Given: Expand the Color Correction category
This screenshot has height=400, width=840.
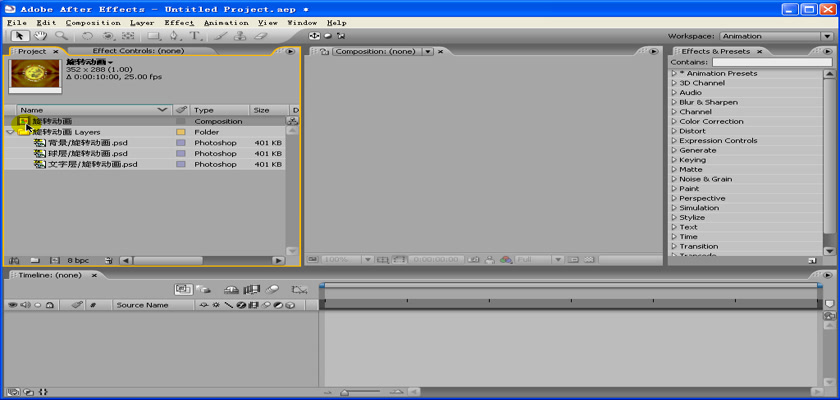Looking at the screenshot, I should (x=674, y=122).
